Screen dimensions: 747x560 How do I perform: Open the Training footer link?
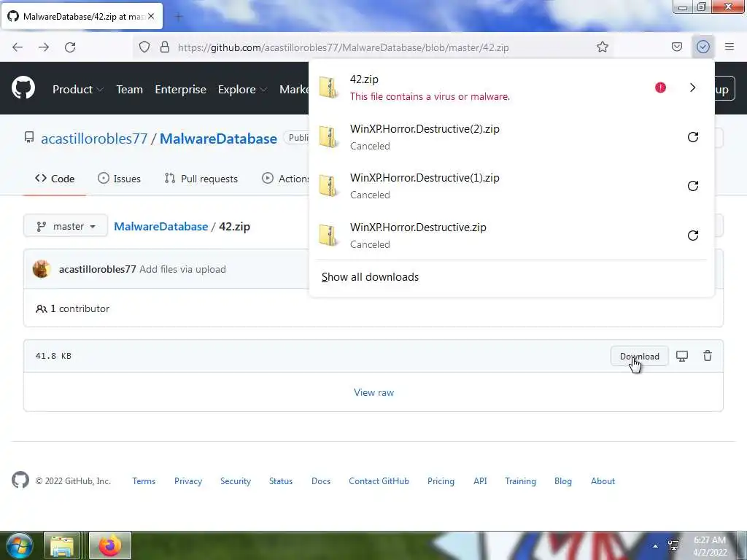coord(520,481)
